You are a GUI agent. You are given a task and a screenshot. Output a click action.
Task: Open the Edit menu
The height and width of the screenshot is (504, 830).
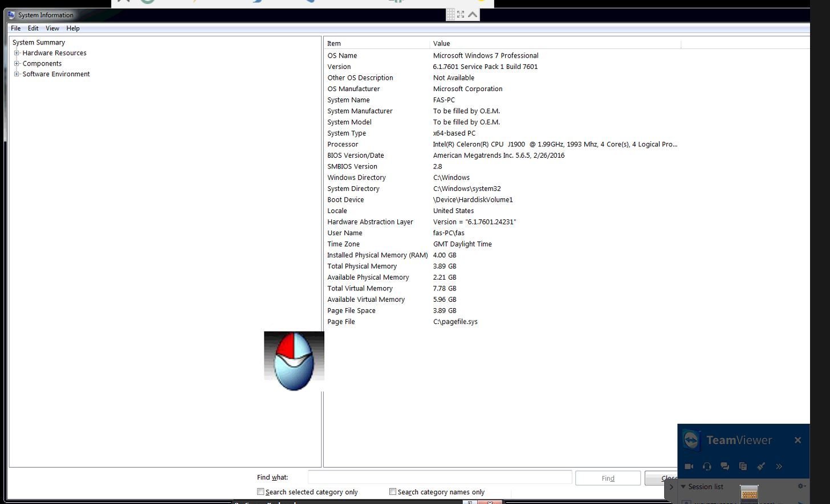click(x=33, y=28)
